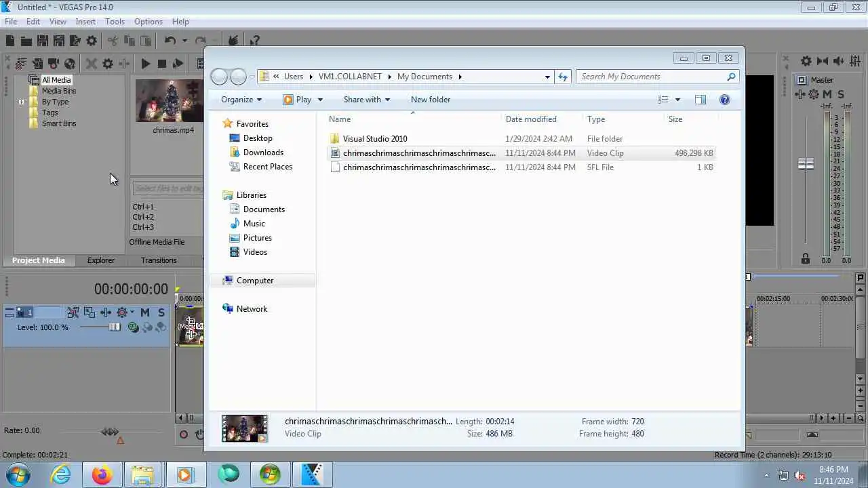The height and width of the screenshot is (488, 868).
Task: Open the Render As icon in VEGAS toolbar
Action: tap(75, 41)
